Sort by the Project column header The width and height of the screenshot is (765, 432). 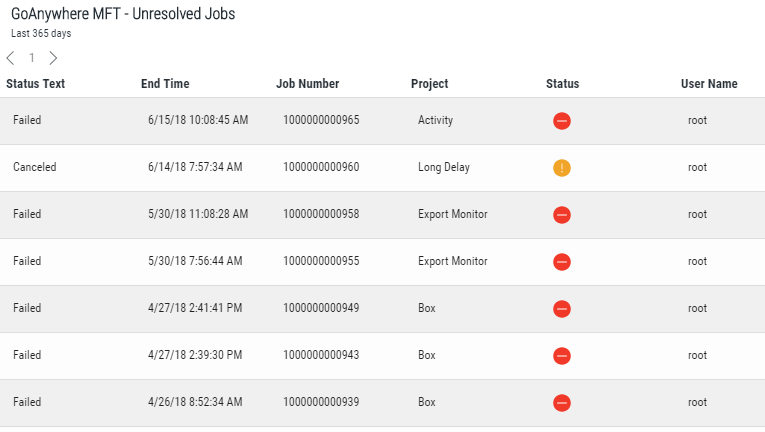[429, 83]
